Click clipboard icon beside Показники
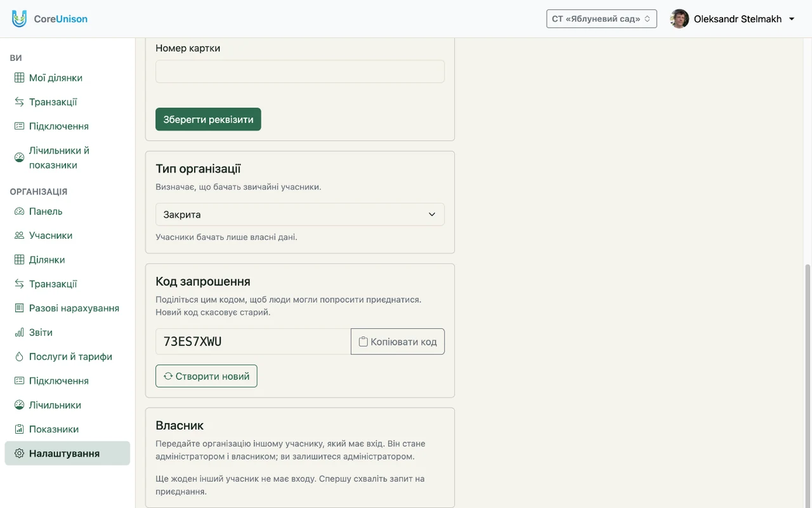 pyautogui.click(x=20, y=429)
